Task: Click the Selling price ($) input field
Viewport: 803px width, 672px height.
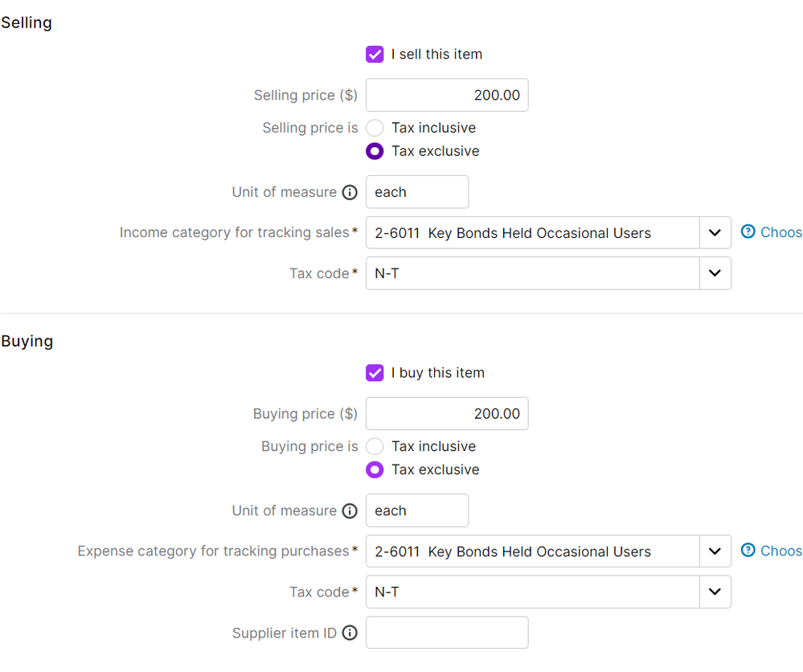Action: 447,95
